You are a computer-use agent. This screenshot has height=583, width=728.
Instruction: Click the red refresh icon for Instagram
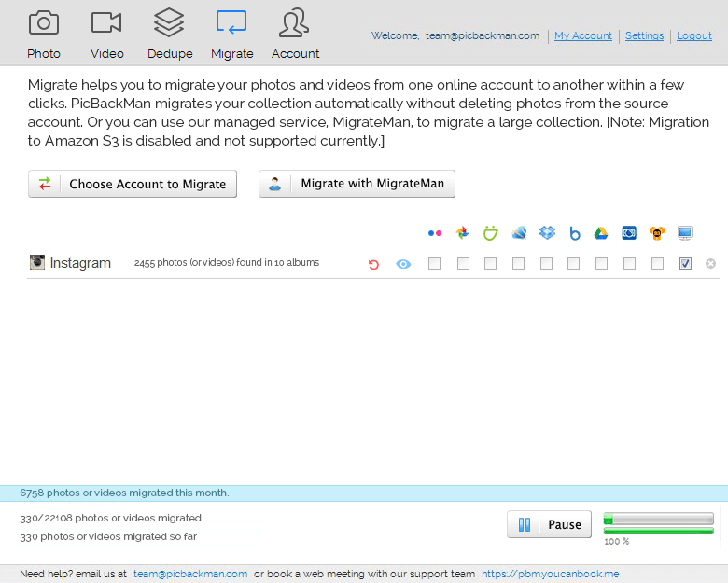pos(373,264)
